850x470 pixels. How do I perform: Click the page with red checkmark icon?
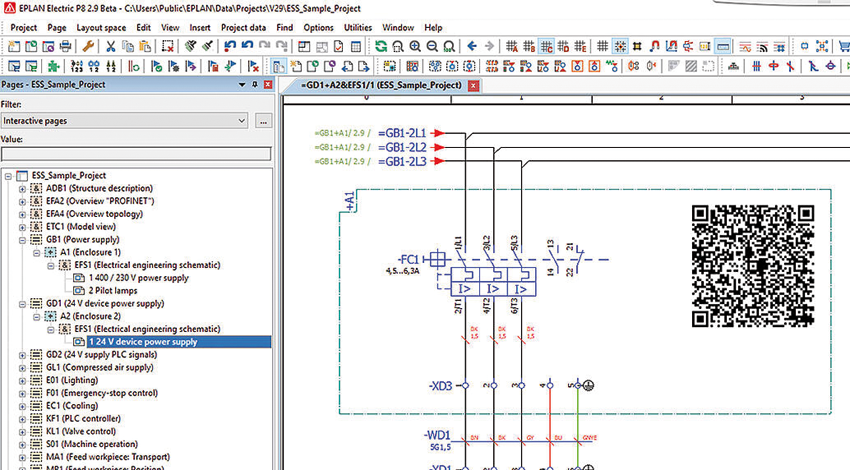(338, 47)
